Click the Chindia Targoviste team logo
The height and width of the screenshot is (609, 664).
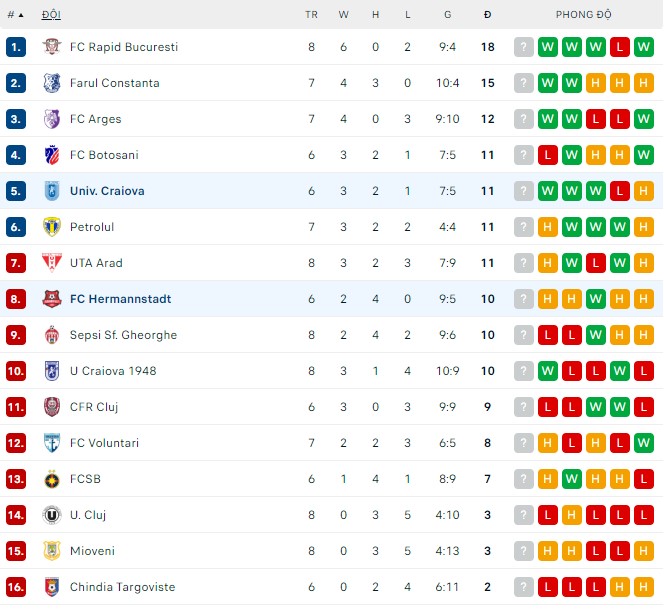click(51, 587)
